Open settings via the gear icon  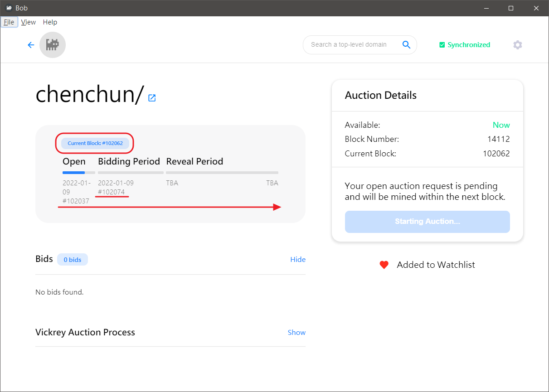517,45
